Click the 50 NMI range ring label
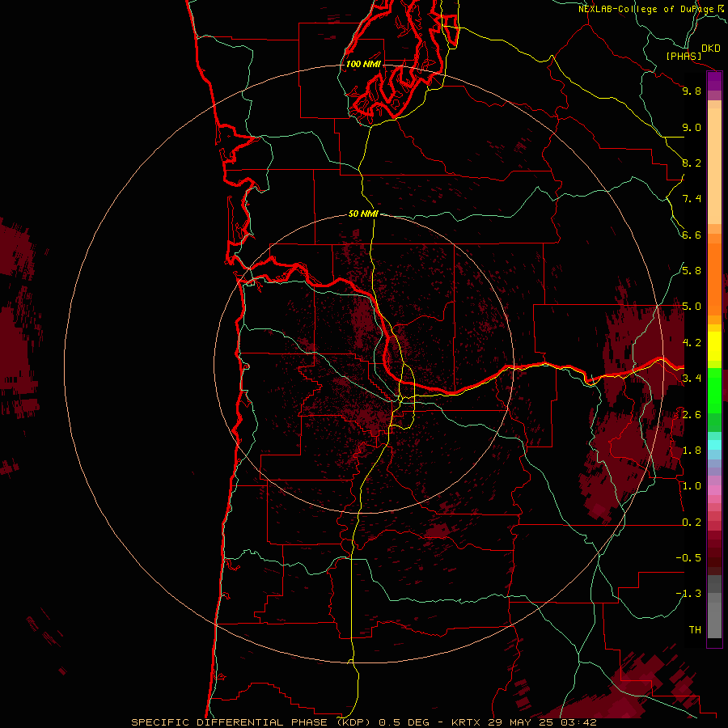This screenshot has height=728, width=728. [x=363, y=214]
